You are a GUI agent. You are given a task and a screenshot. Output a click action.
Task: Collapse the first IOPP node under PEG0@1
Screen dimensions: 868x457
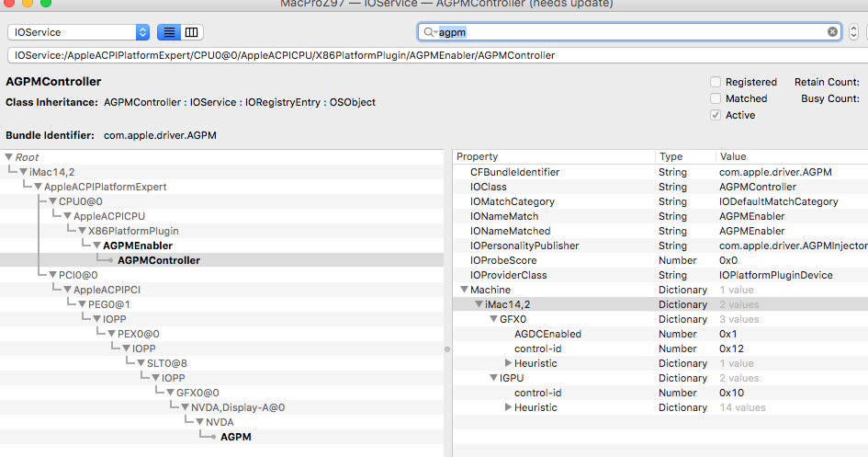point(96,319)
